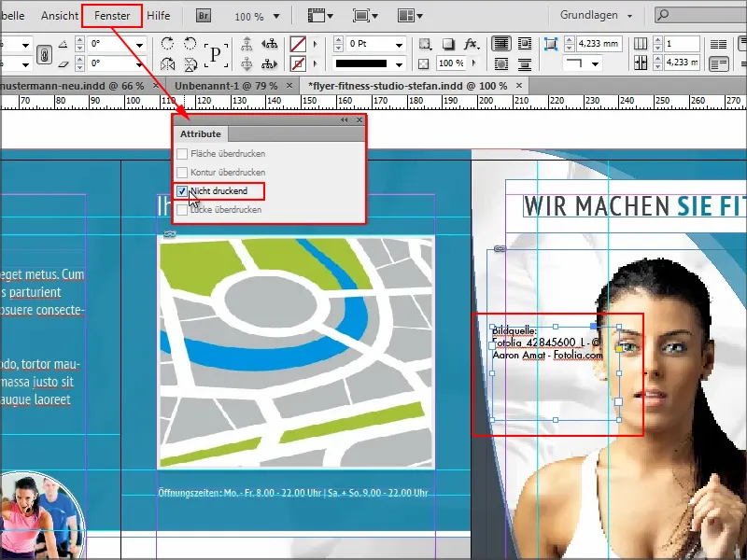Open the arrange documents dropdown icon
Image resolution: width=747 pixels, height=560 pixels.
pos(410,16)
